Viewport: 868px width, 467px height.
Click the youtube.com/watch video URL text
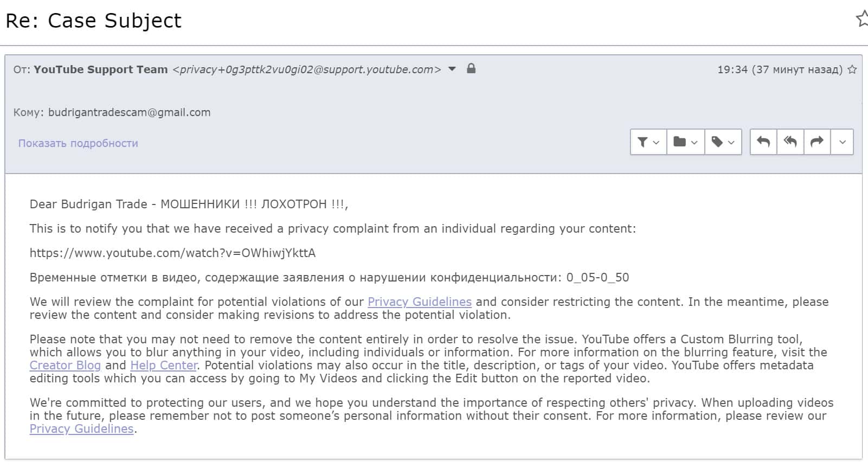click(172, 253)
